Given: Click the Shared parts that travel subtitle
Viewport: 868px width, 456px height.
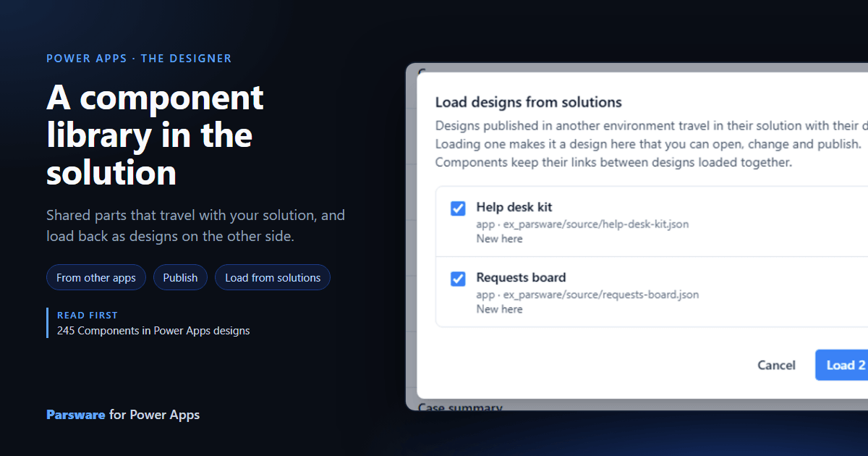Looking at the screenshot, I should pyautogui.click(x=195, y=226).
